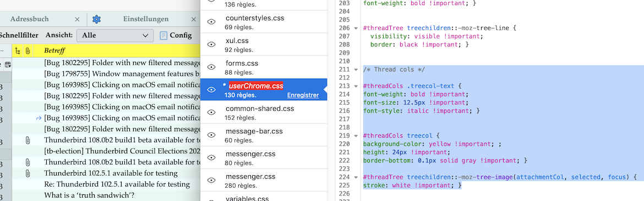Select common-shared.css in the stylesheet list

pos(264,112)
